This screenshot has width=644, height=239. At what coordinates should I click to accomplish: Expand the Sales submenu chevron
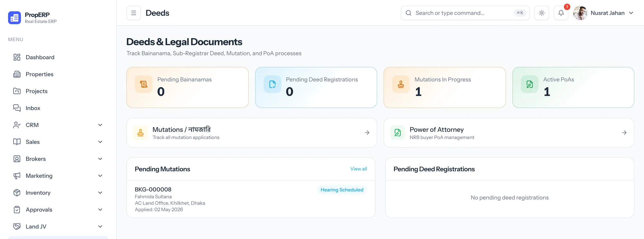coord(100,142)
